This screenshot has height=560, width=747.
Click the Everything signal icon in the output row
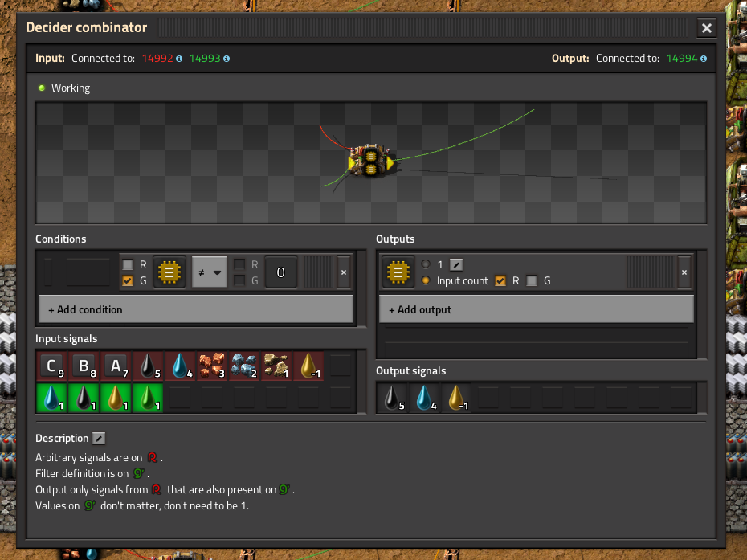point(398,272)
